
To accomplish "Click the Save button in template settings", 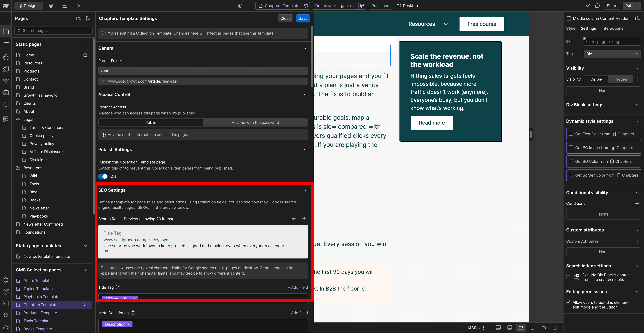I will point(303,18).
